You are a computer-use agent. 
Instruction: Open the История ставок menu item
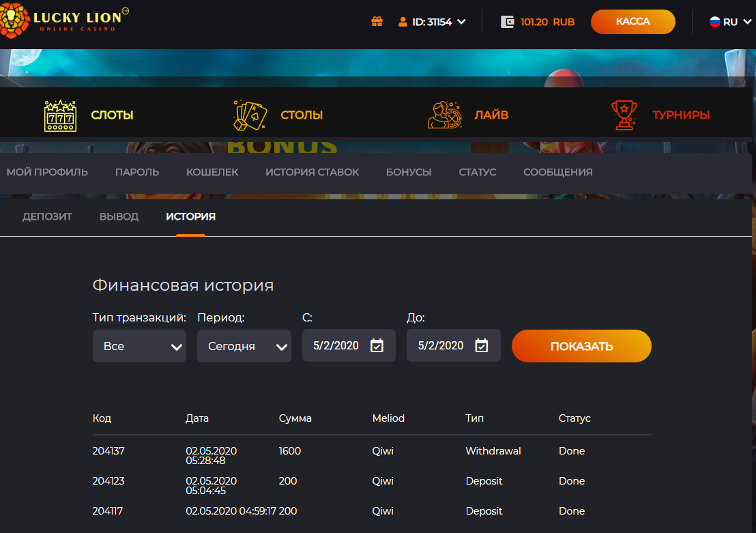tap(312, 172)
